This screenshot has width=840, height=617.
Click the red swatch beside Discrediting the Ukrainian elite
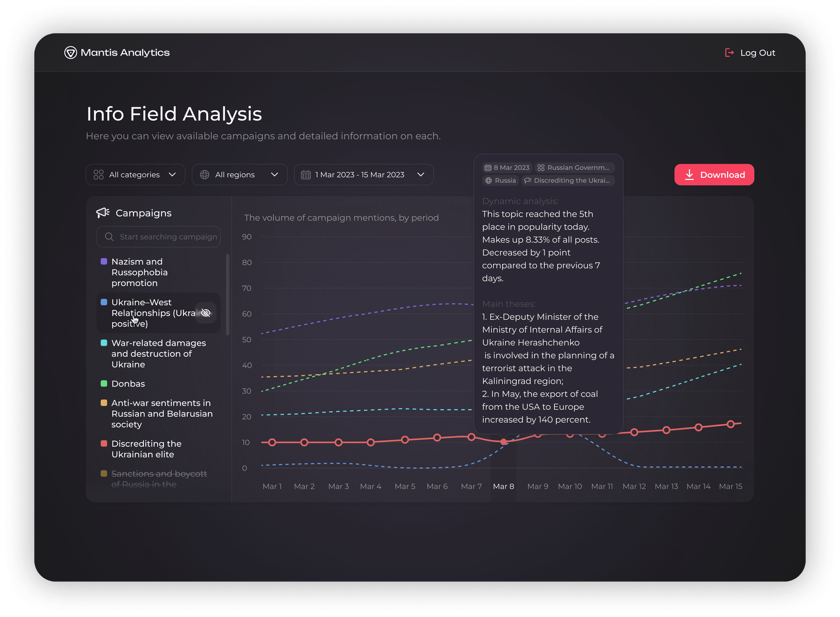(104, 443)
